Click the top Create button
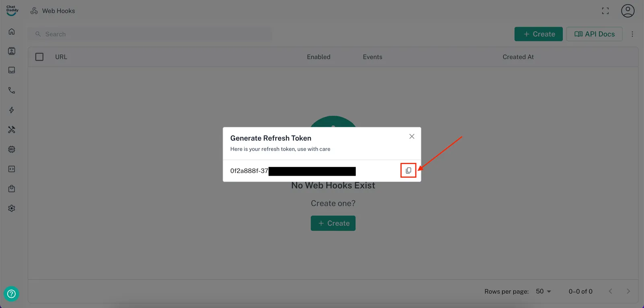Screen dimensions: 644x308 [538, 34]
